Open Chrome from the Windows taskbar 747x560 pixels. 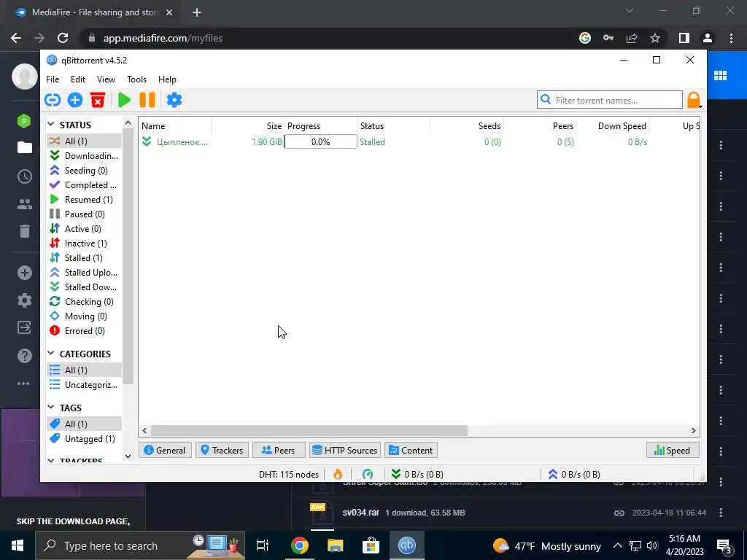pyautogui.click(x=300, y=545)
